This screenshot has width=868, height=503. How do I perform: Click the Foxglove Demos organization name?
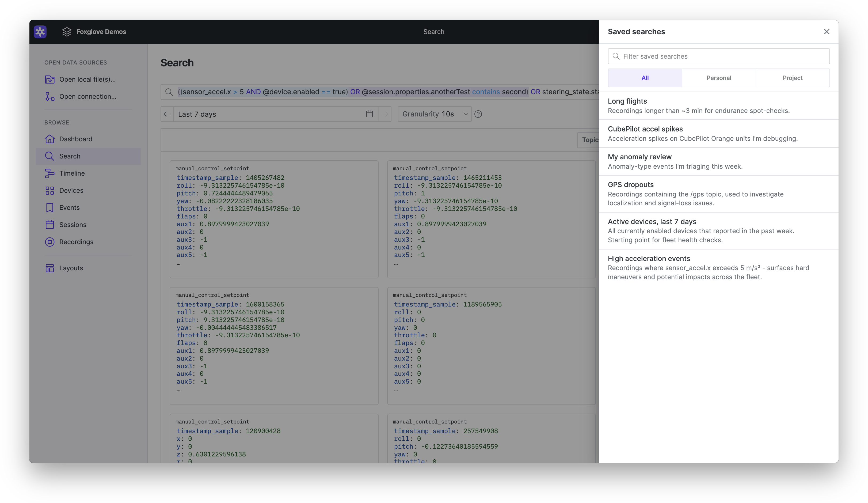101,32
